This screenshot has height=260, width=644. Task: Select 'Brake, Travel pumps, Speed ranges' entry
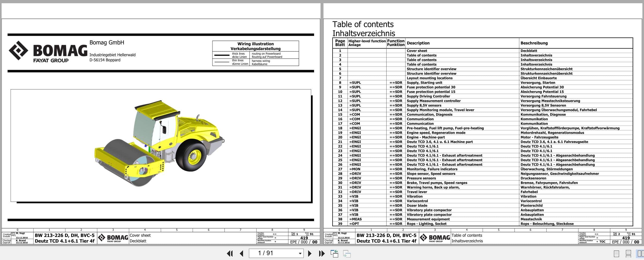pyautogui.click(x=437, y=183)
